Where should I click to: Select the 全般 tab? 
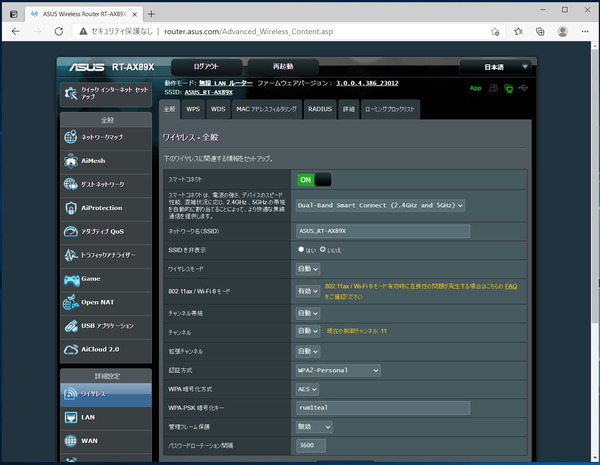point(170,109)
